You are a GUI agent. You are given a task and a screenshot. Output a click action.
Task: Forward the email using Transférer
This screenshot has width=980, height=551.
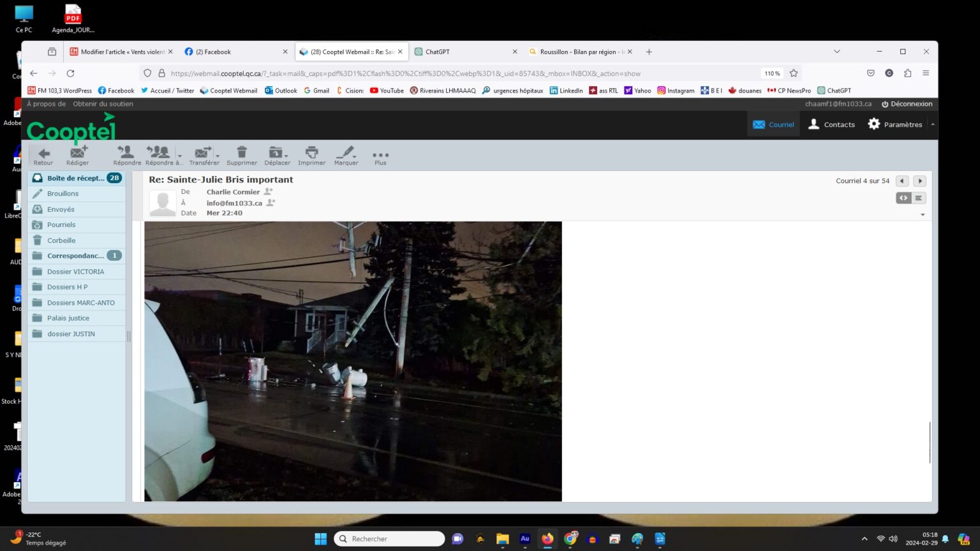[x=202, y=154]
